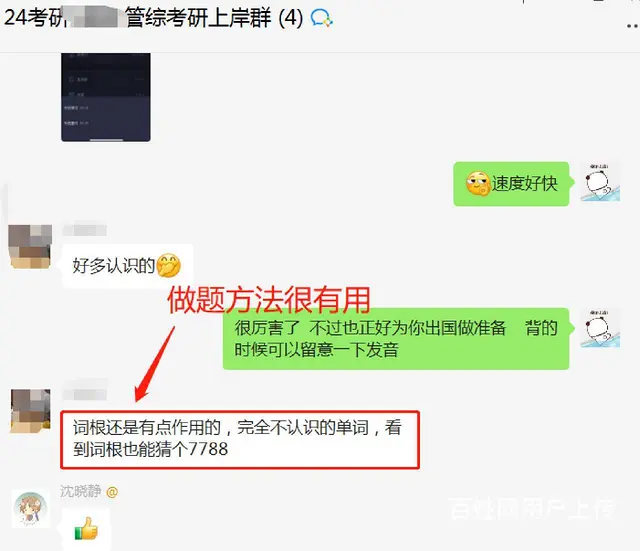Click the thumbs-up emoji message
Viewport: 640px width, 551px height.
(86, 529)
